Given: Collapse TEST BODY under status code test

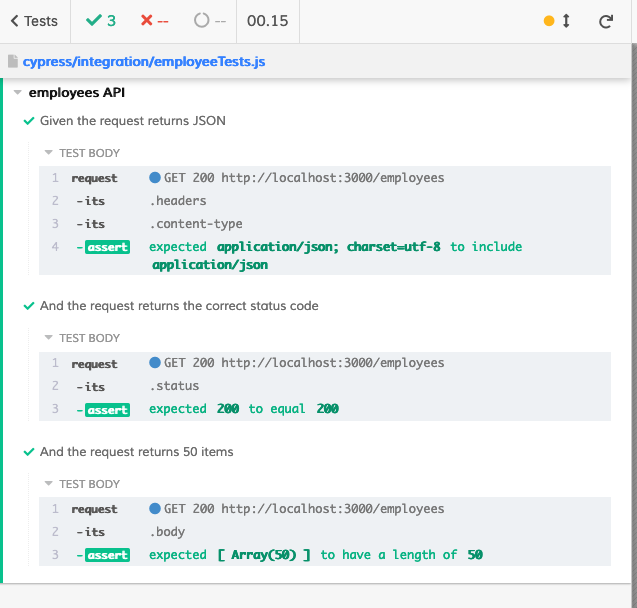Looking at the screenshot, I should click(x=48, y=338).
